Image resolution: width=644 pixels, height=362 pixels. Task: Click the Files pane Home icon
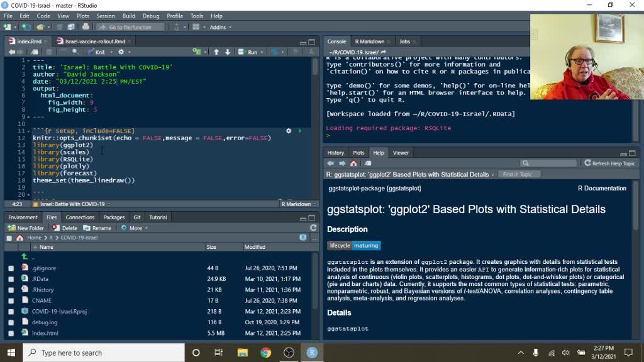[x=19, y=238]
